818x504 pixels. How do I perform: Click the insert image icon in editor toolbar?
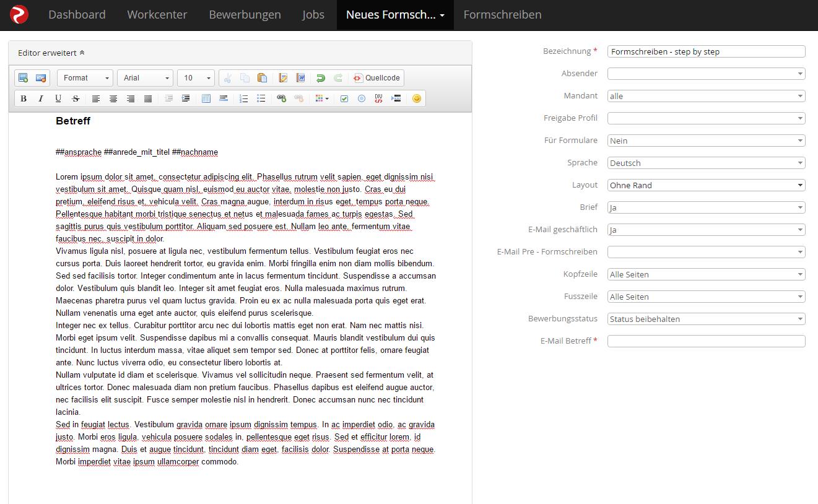[24, 78]
